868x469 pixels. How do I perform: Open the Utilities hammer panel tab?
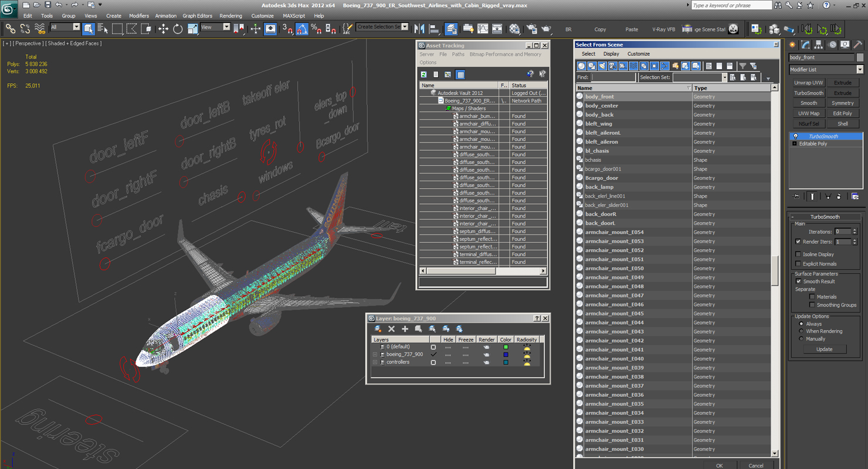point(857,45)
